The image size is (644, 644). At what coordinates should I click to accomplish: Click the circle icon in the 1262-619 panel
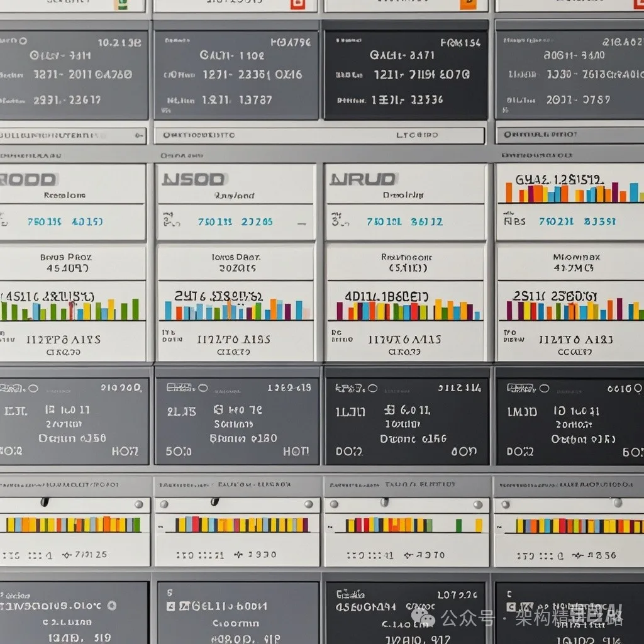(204, 389)
